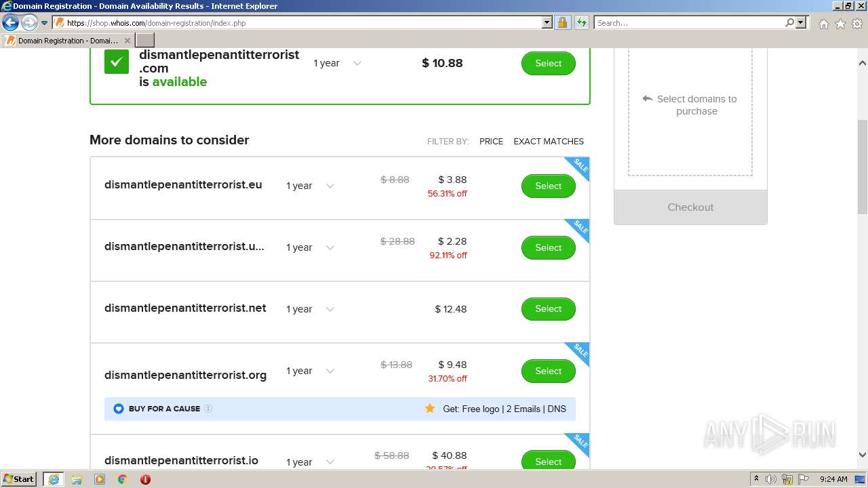Viewport: 868px width, 488px height.
Task: Click the Buy For A Cause info icon
Action: coord(208,409)
